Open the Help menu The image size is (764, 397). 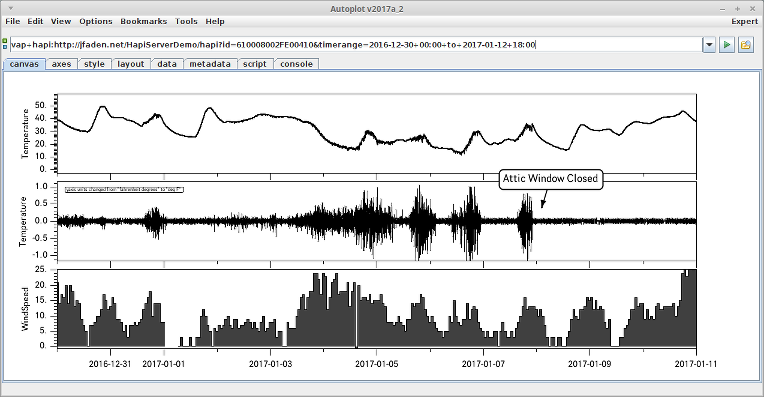(215, 21)
